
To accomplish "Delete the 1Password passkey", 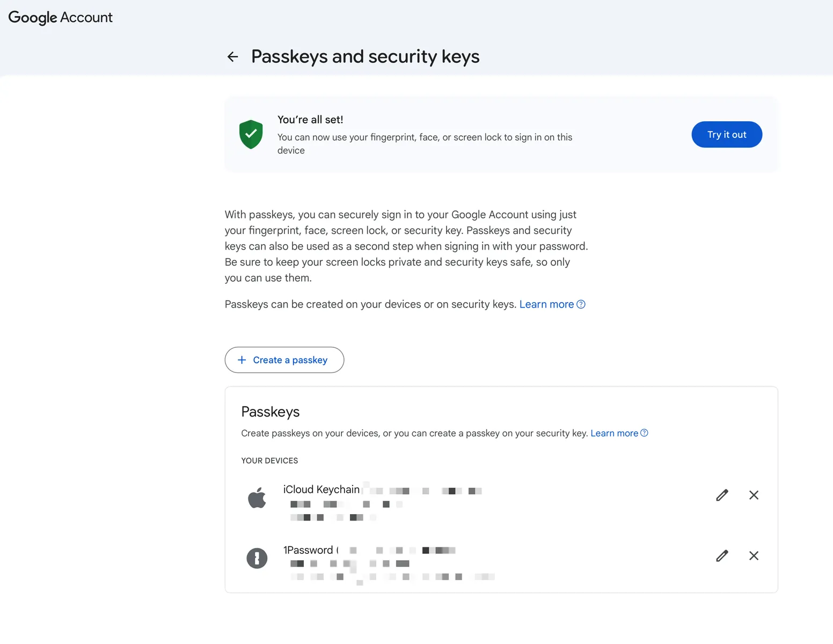I will tap(754, 556).
